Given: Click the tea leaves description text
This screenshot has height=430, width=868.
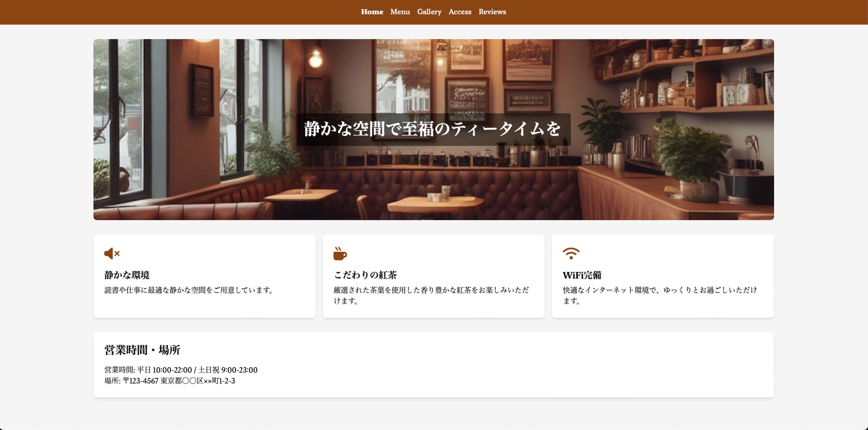Looking at the screenshot, I should pyautogui.click(x=431, y=295).
